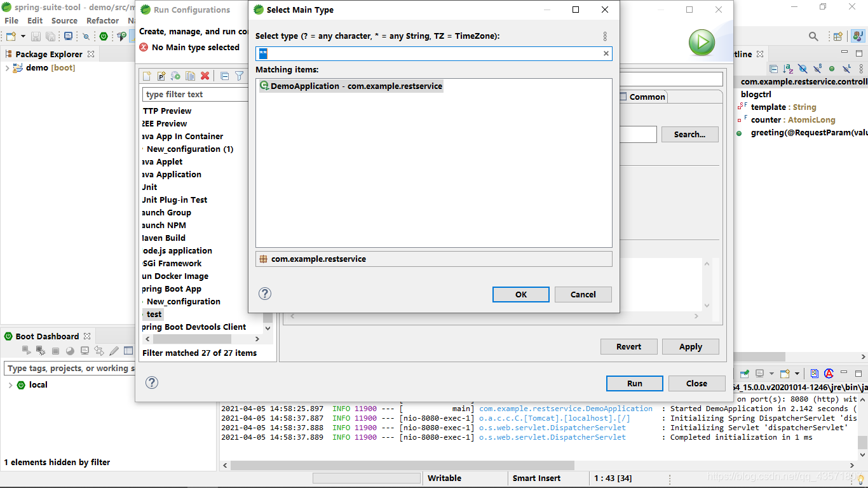Click New launch configuration icon
The image size is (868, 488).
click(x=147, y=76)
